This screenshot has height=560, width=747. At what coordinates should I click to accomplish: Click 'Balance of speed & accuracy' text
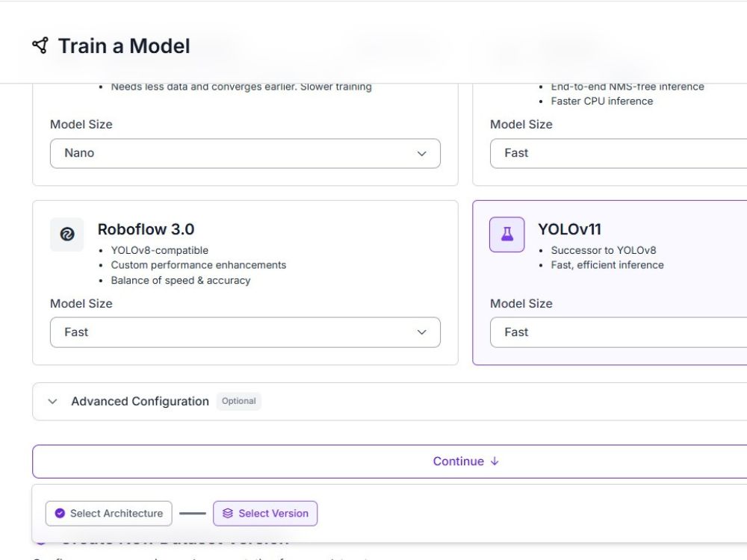pos(181,281)
